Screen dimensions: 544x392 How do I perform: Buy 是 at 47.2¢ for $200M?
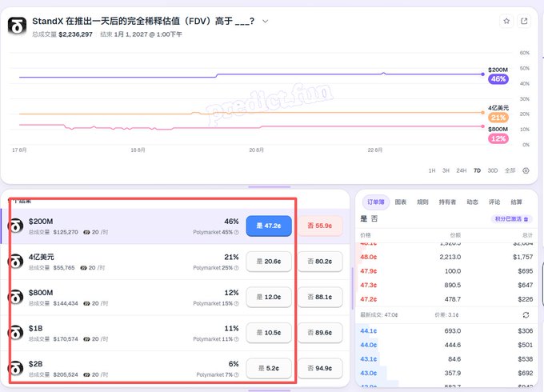[x=269, y=226]
